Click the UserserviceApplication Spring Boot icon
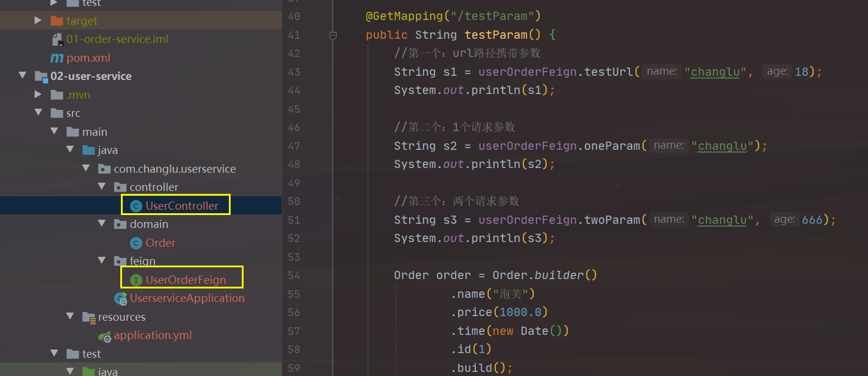Image resolution: width=868 pixels, height=376 pixels. click(x=121, y=298)
